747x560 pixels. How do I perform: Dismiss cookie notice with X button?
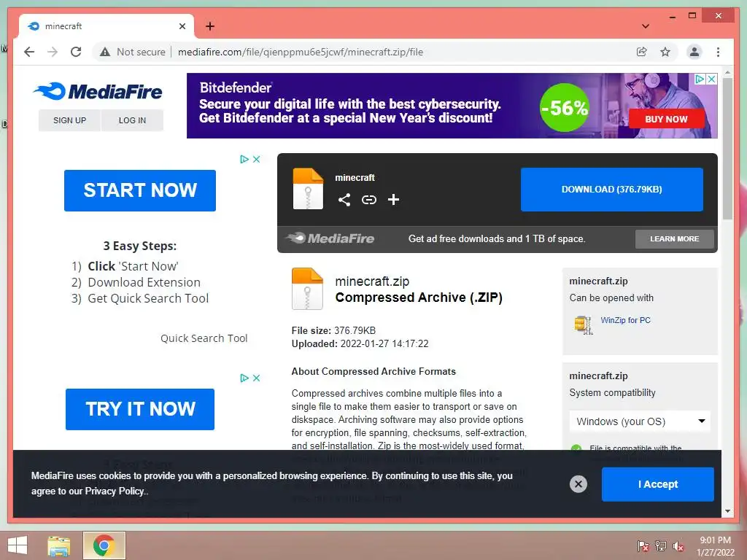(578, 484)
